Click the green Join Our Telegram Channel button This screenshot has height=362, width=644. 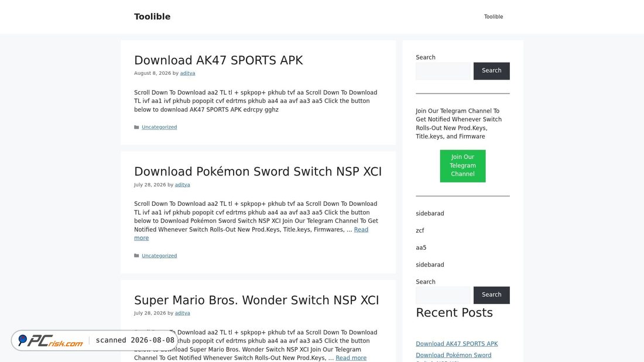[x=463, y=166]
